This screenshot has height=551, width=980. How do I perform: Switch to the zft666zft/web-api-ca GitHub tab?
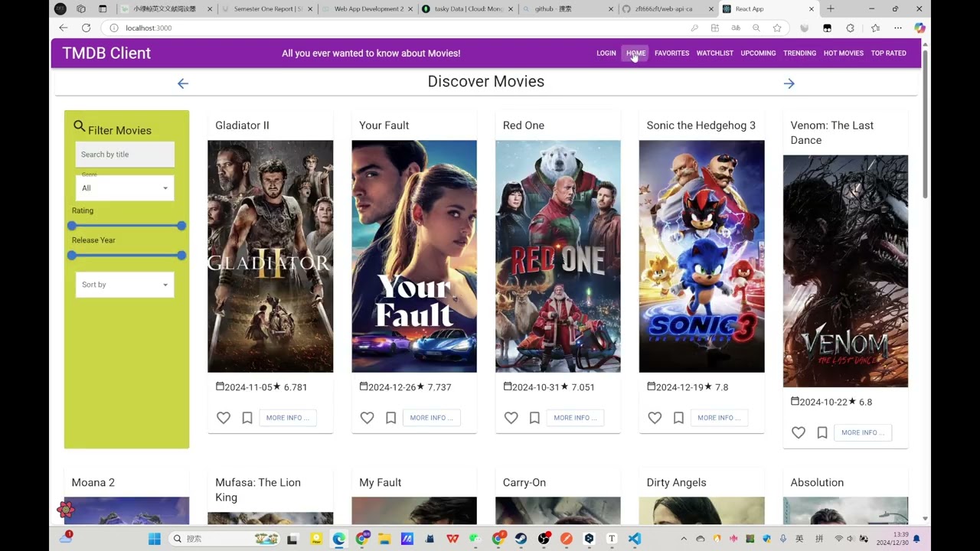point(669,8)
